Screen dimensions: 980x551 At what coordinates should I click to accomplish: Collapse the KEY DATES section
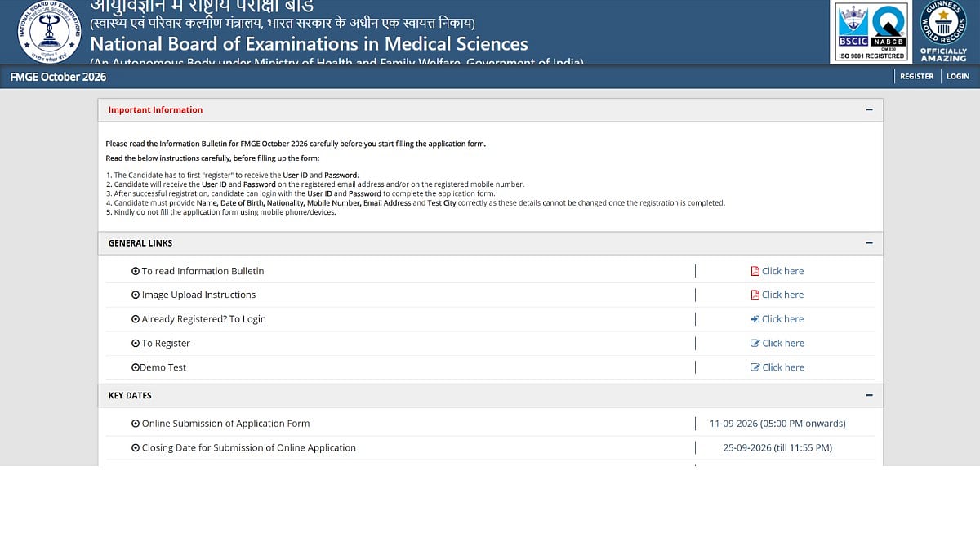click(x=869, y=396)
